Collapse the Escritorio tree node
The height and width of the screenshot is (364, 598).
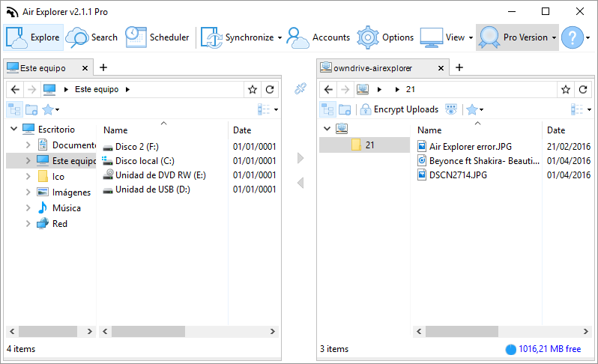point(14,130)
